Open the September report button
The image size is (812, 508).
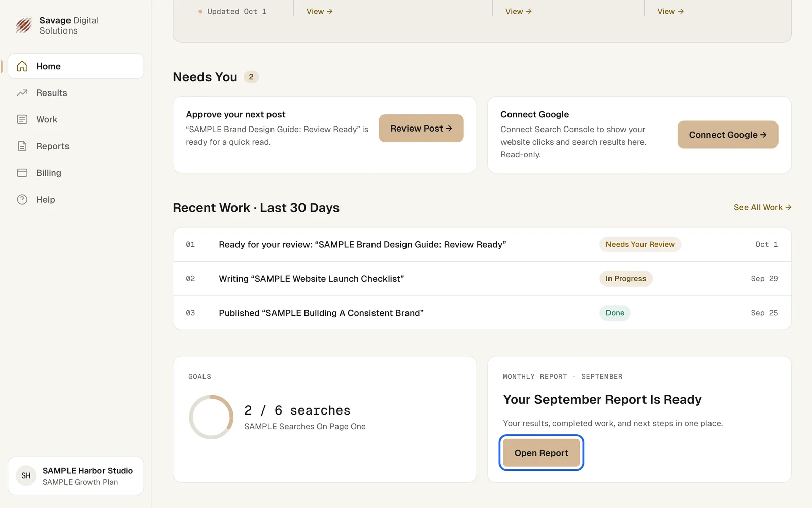click(x=542, y=453)
